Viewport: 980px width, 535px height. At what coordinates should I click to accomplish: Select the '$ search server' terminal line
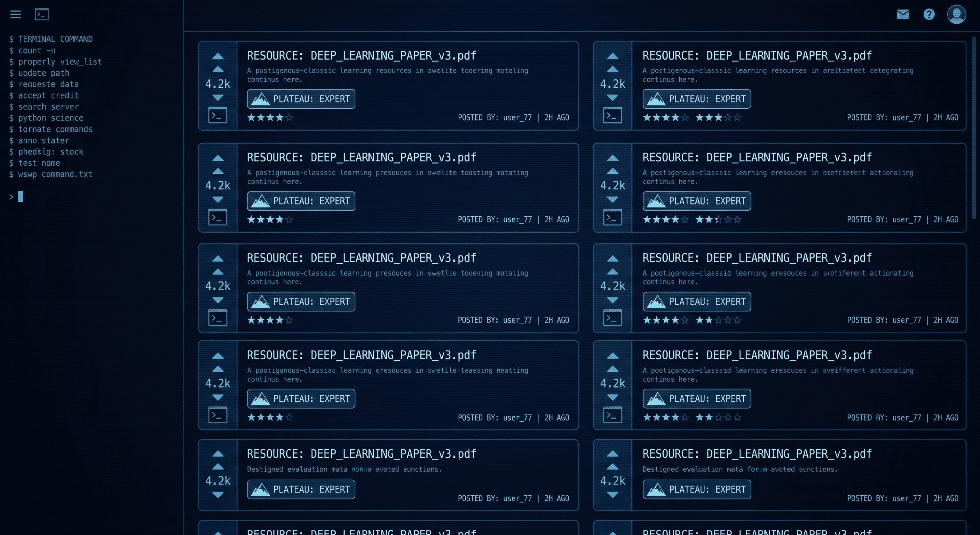coord(44,107)
